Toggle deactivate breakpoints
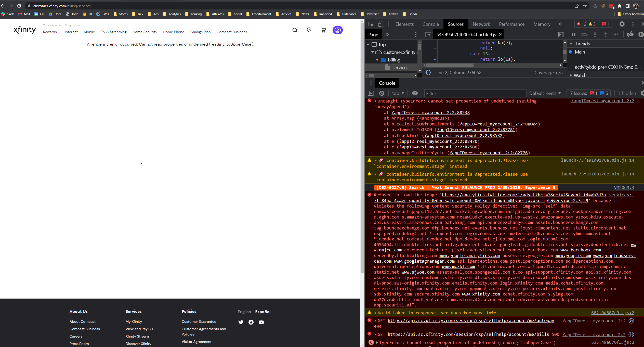The image size is (644, 347). click(630, 34)
